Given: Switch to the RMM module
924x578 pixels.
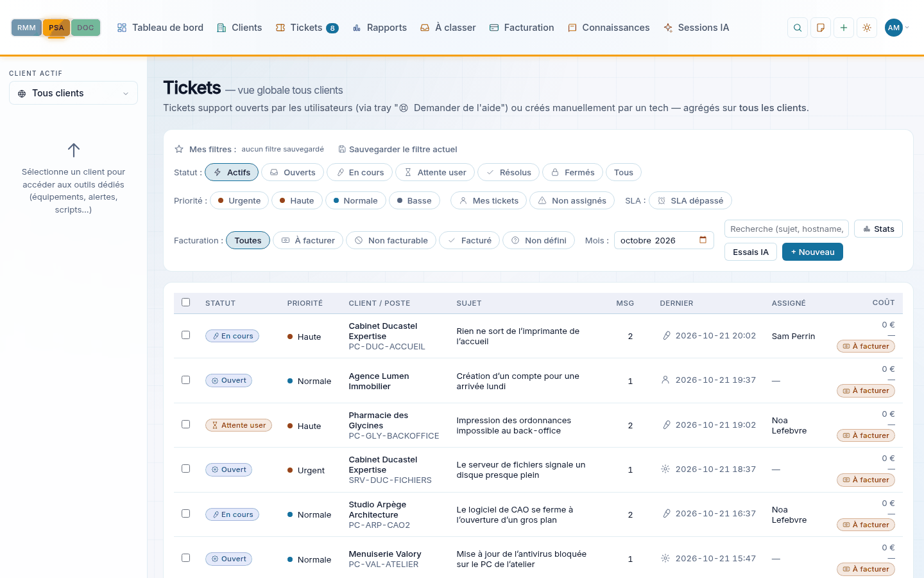Looking at the screenshot, I should tap(26, 28).
